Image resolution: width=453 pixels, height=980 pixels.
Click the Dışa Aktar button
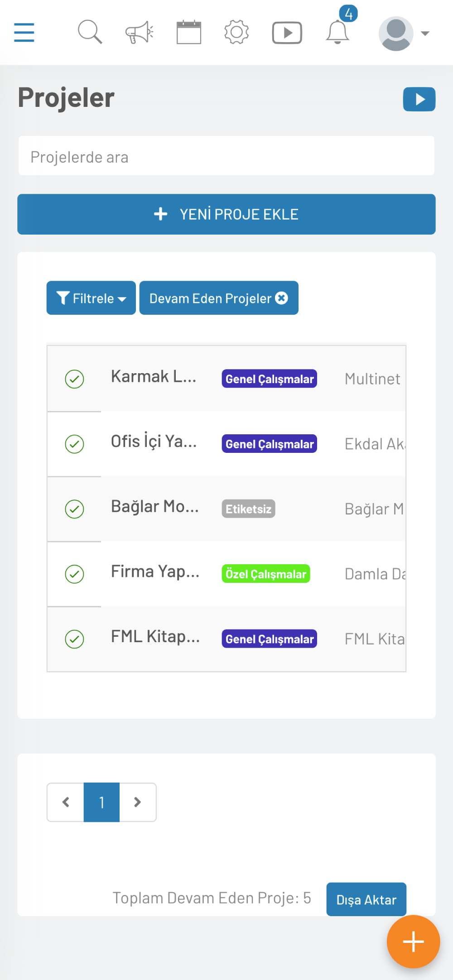coord(366,899)
